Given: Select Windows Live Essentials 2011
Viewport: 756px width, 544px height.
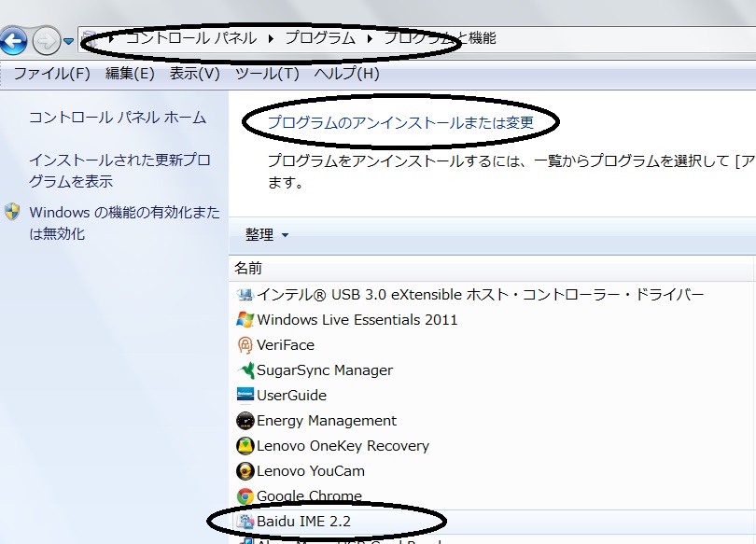Looking at the screenshot, I should coord(357,320).
